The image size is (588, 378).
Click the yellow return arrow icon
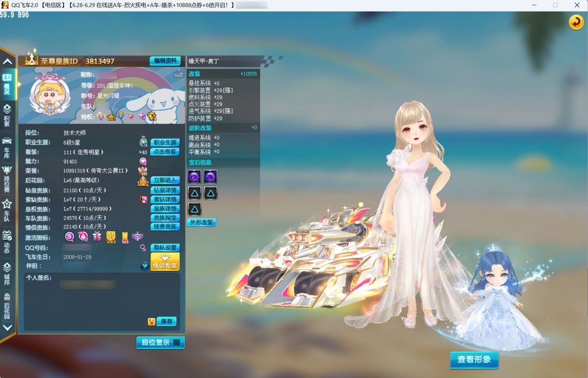click(576, 22)
